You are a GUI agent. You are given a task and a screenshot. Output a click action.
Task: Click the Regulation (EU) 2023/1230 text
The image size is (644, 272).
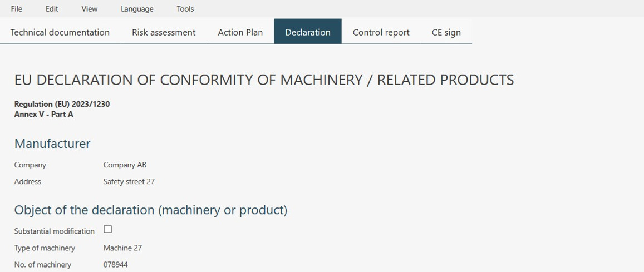point(62,104)
